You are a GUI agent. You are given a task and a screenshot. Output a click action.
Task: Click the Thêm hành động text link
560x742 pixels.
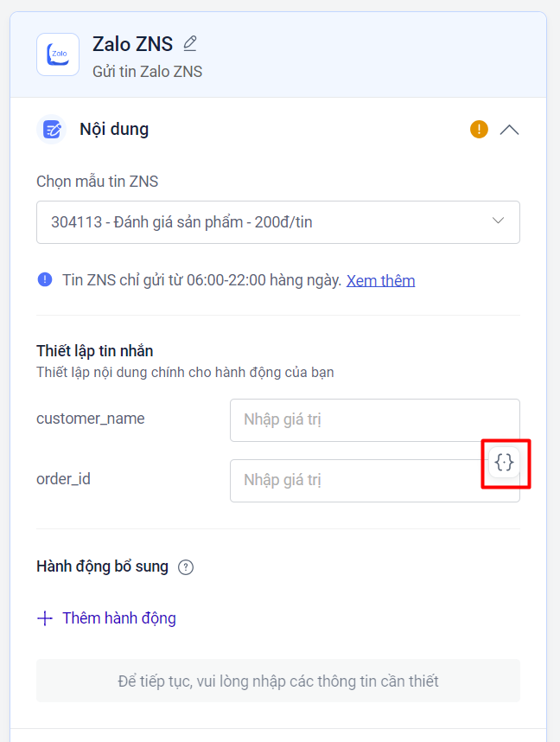coord(119,618)
